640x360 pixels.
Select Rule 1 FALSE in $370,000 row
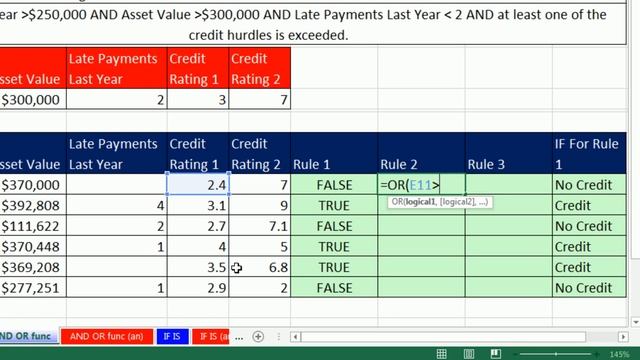tap(334, 185)
